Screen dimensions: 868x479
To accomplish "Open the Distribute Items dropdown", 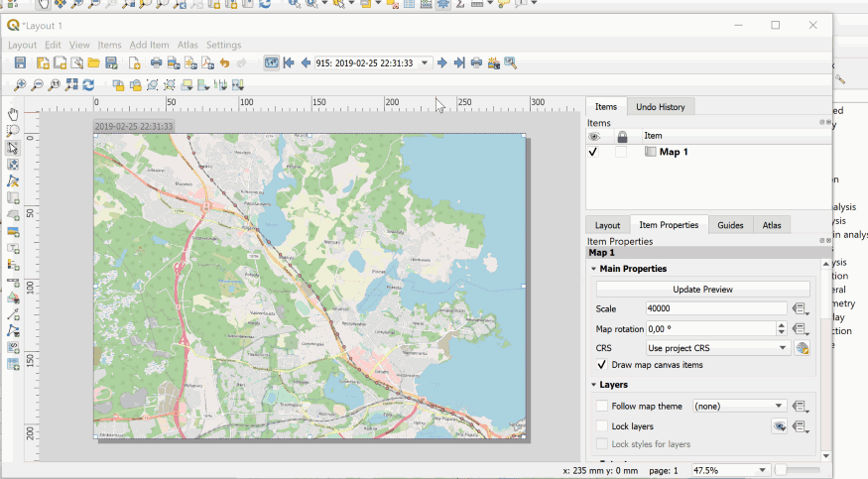I will (221, 85).
